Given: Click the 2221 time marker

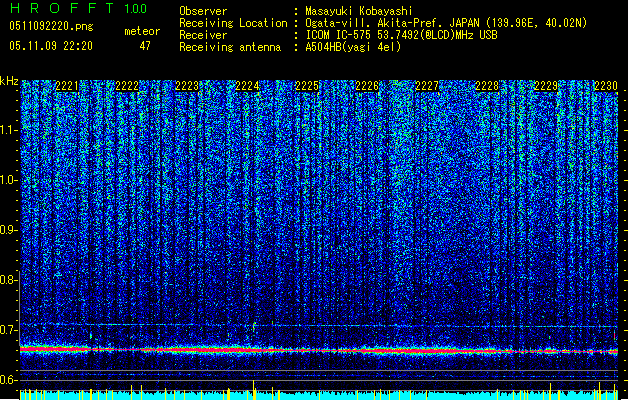Looking at the screenshot, I should pyautogui.click(x=67, y=86).
